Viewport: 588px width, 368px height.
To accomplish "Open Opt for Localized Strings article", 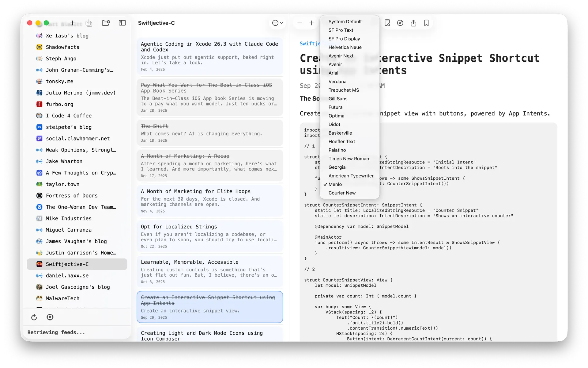I will pyautogui.click(x=210, y=236).
